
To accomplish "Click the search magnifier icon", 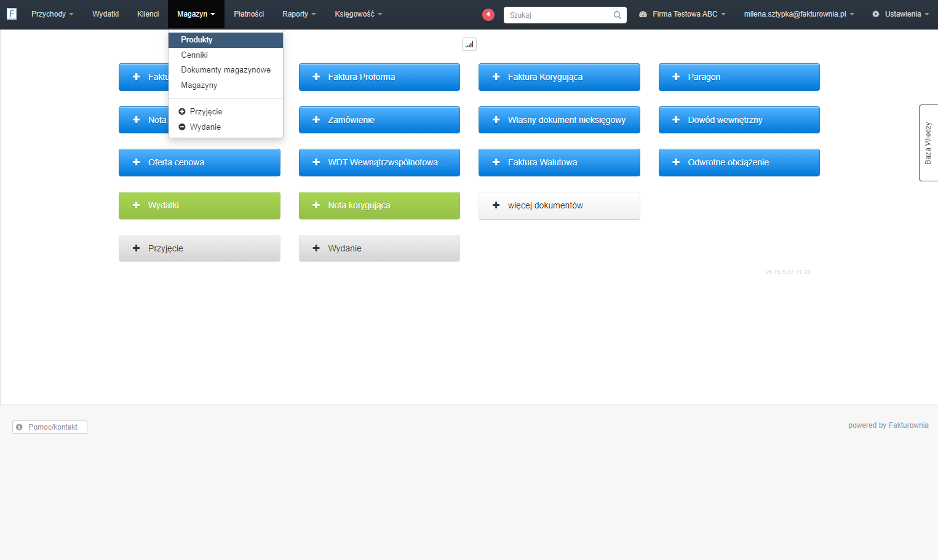I will point(617,15).
